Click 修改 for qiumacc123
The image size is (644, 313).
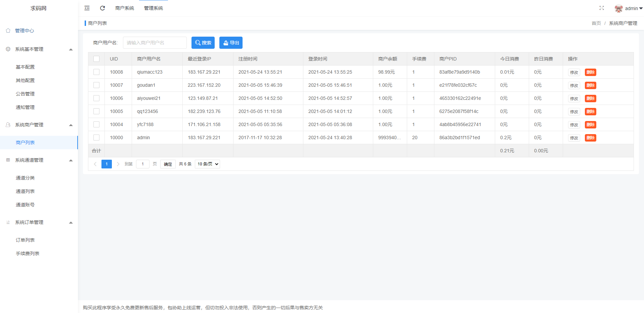[x=574, y=72]
